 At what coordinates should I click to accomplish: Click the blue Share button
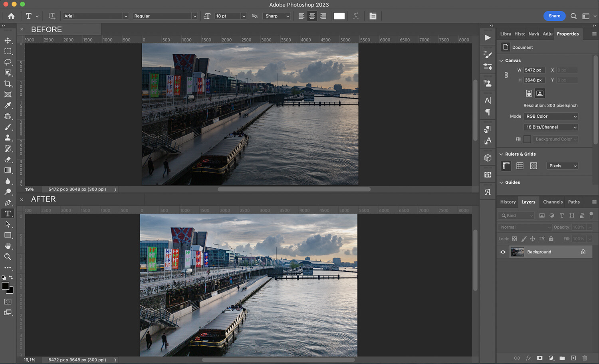[554, 16]
